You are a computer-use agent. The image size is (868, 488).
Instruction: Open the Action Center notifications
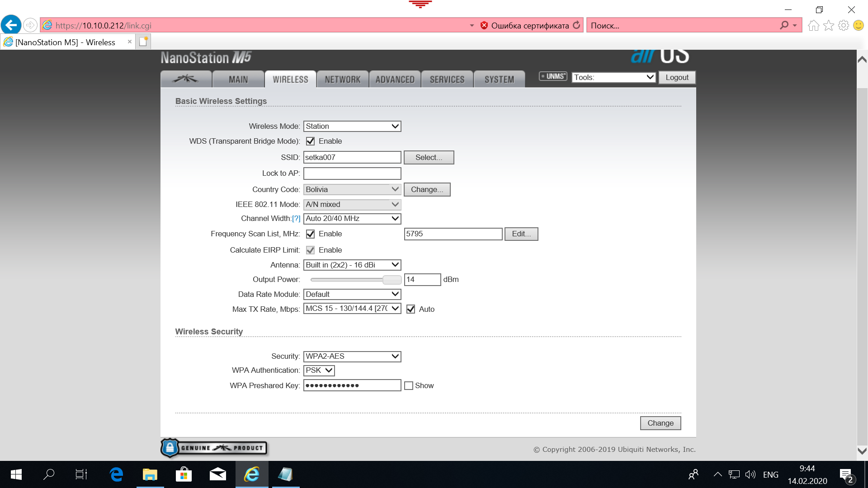point(846,474)
